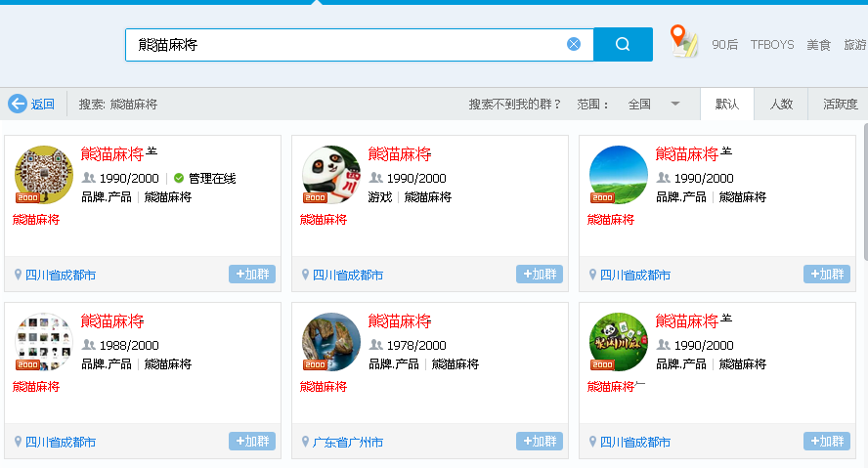Screen dimensions: 868x468
Task: Join the first group with 加群
Action: click(252, 275)
